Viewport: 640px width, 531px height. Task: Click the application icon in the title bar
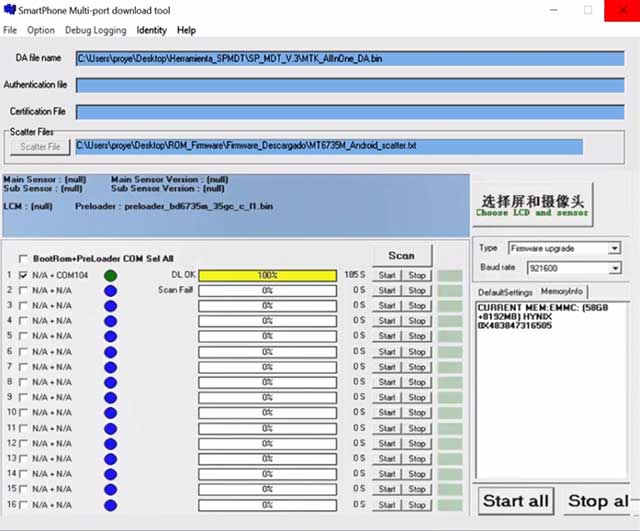pos(10,9)
